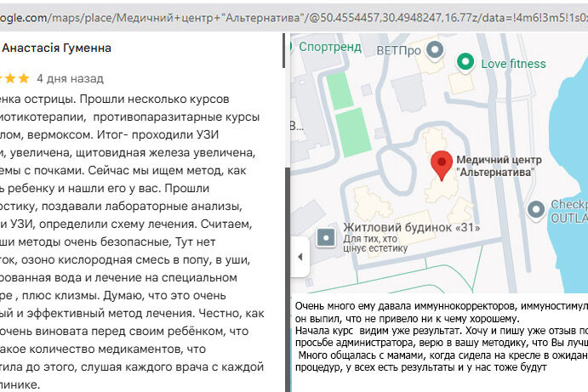This screenshot has height=392, width=588.
Task: Open reviewer Анастасія Гуменна's profile
Action: [x=60, y=48]
